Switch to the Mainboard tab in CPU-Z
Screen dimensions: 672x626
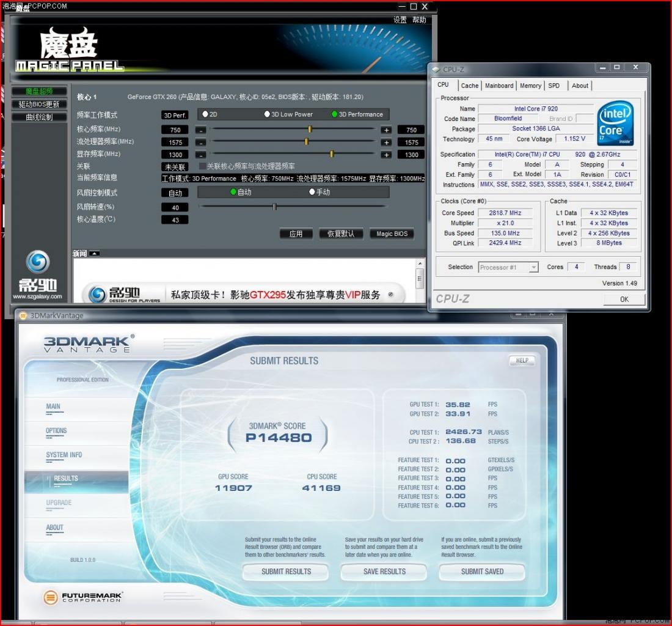click(499, 86)
